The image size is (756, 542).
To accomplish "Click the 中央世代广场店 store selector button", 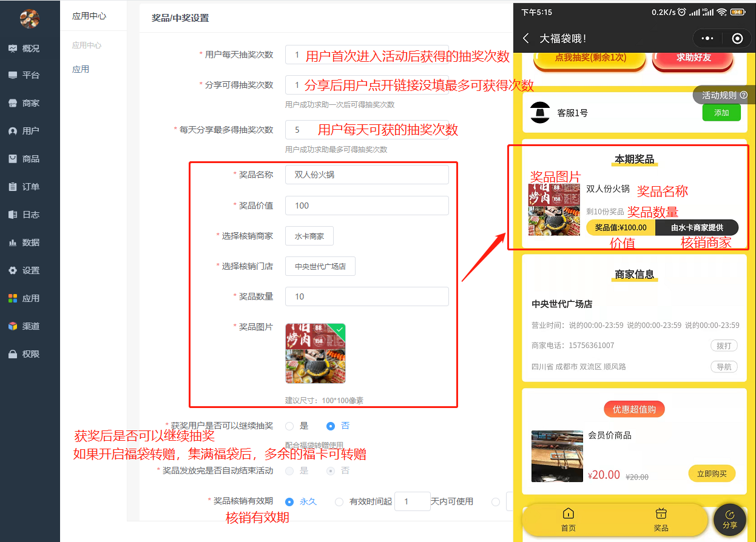I will [x=320, y=266].
